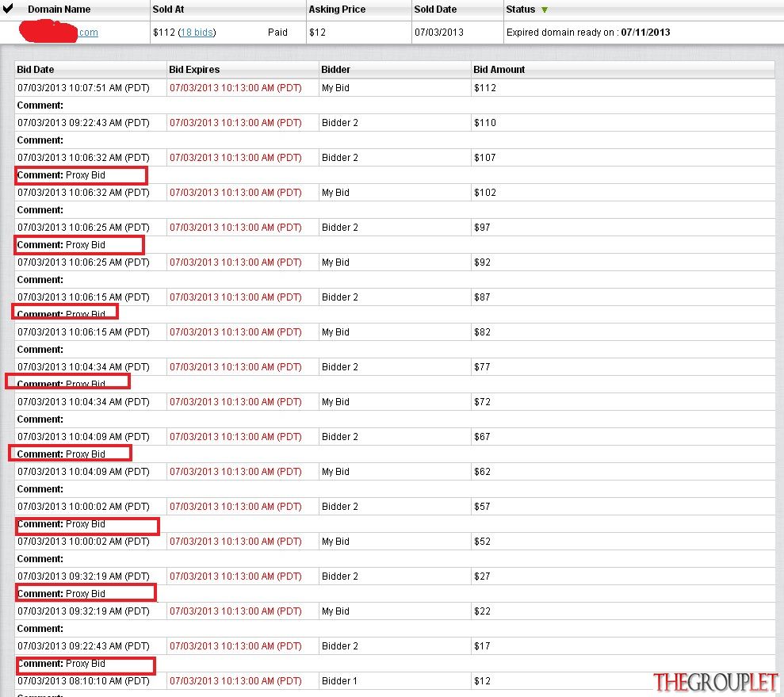Select the Sold Date column header

[435, 9]
